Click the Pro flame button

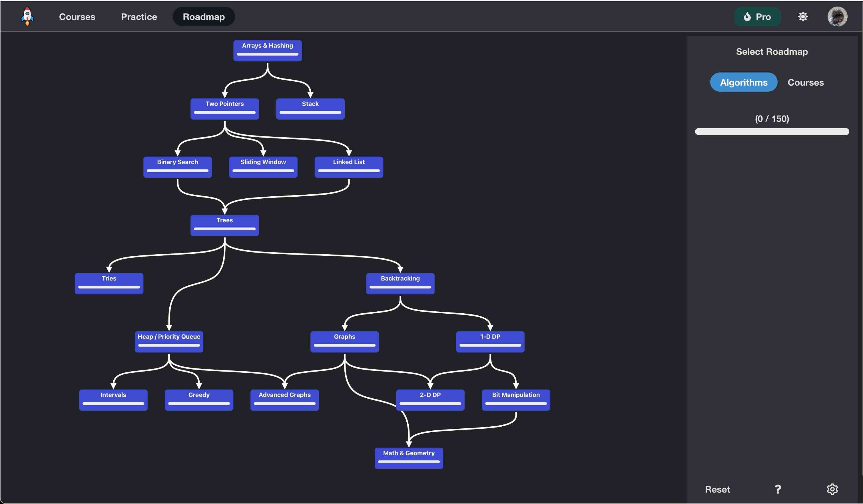click(x=757, y=17)
